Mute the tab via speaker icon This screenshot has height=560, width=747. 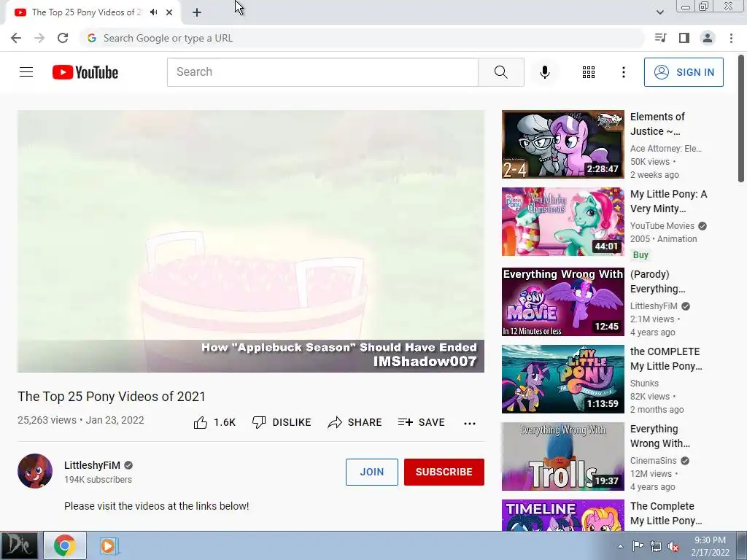click(x=153, y=12)
